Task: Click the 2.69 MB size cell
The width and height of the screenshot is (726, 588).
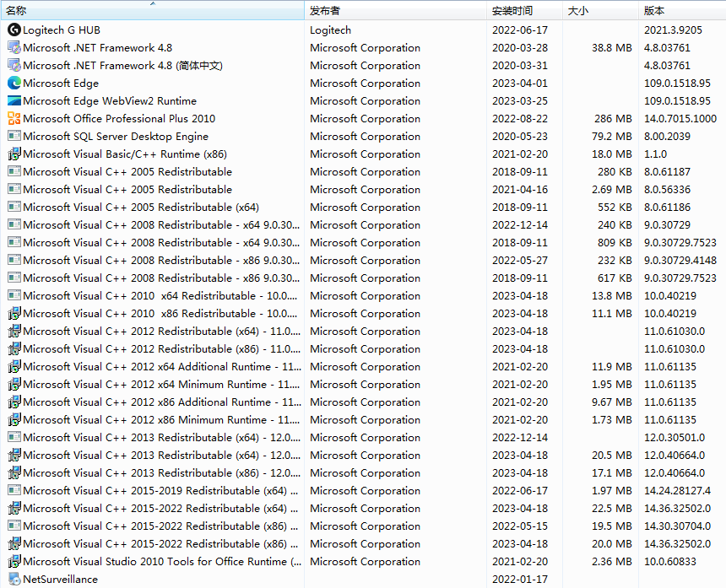Action: pyautogui.click(x=612, y=190)
